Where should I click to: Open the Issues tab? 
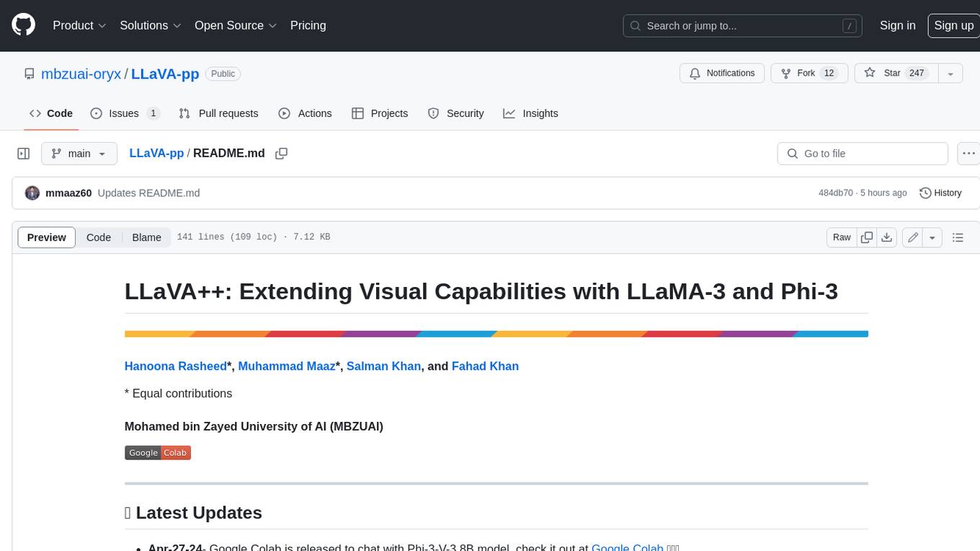pyautogui.click(x=125, y=113)
